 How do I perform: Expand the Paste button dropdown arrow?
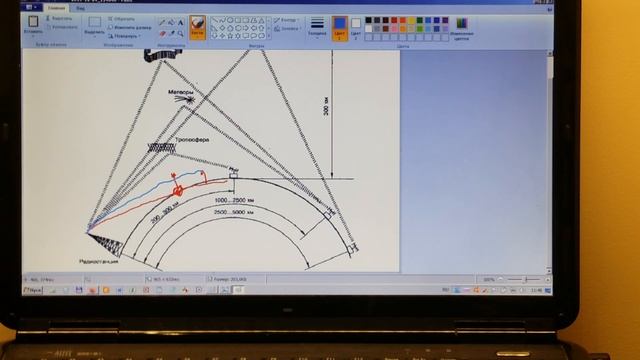pyautogui.click(x=33, y=36)
